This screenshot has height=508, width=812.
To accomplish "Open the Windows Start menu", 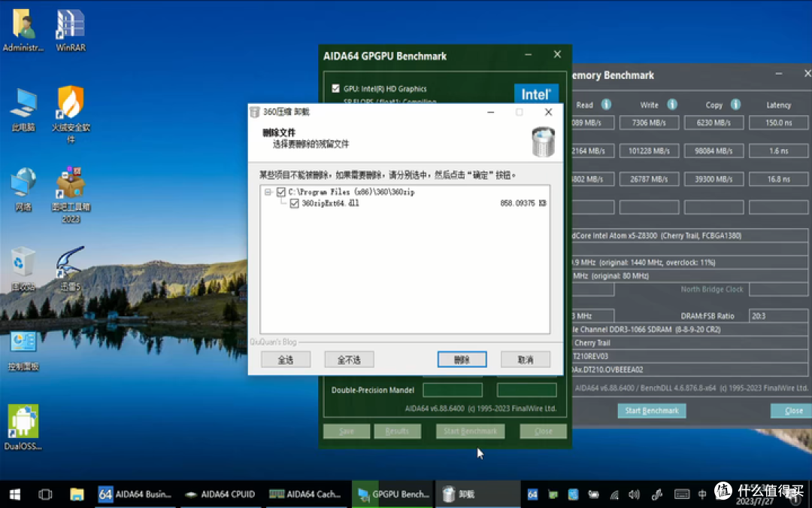I will (x=14, y=494).
